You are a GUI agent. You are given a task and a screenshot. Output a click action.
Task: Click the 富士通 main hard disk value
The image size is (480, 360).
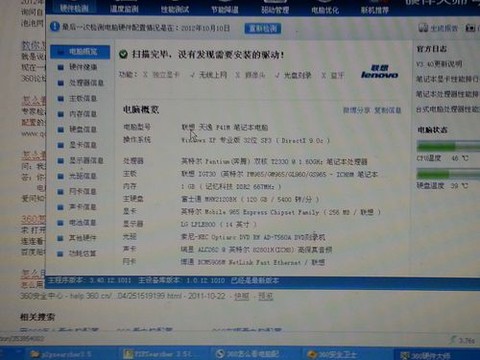tap(250, 199)
